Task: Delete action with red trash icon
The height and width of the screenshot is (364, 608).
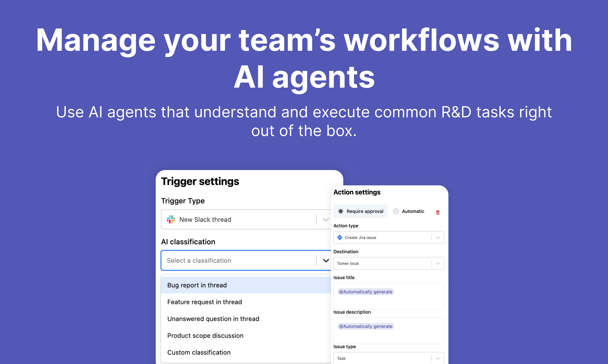Action: tap(437, 212)
